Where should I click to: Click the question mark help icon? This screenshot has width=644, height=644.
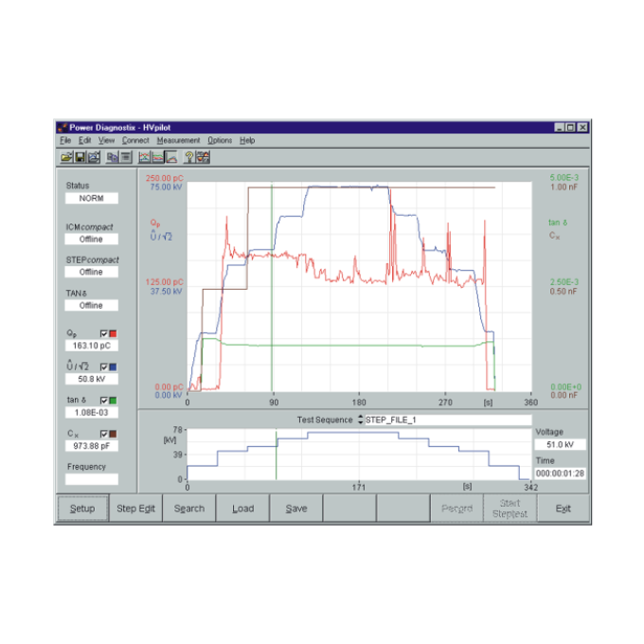(x=189, y=157)
